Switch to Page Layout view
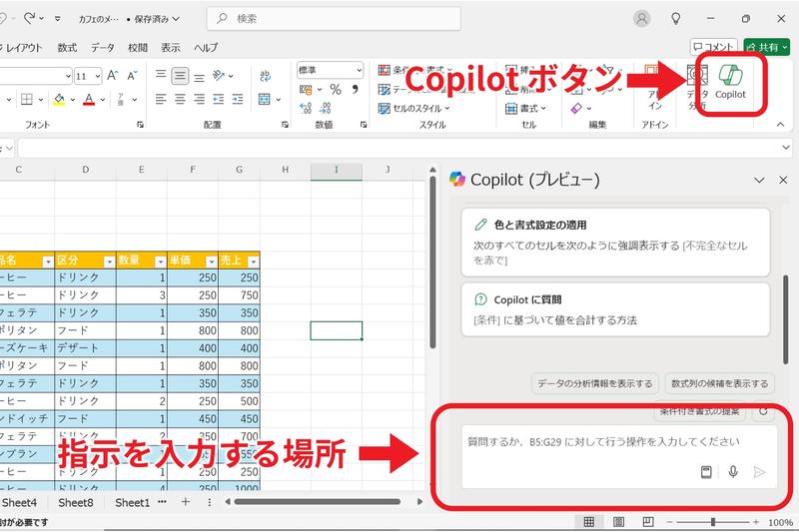Image resolution: width=799 pixels, height=532 pixels. pyautogui.click(x=618, y=522)
